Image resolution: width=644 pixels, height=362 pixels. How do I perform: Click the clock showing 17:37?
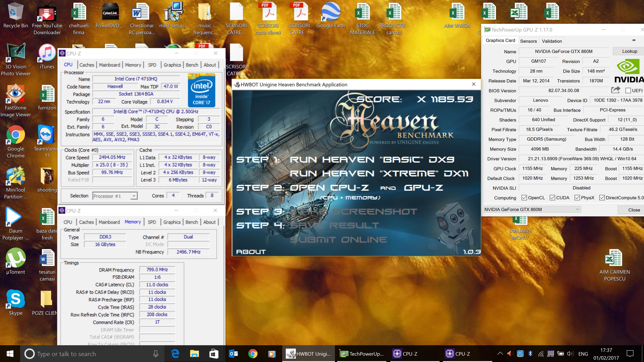606,350
